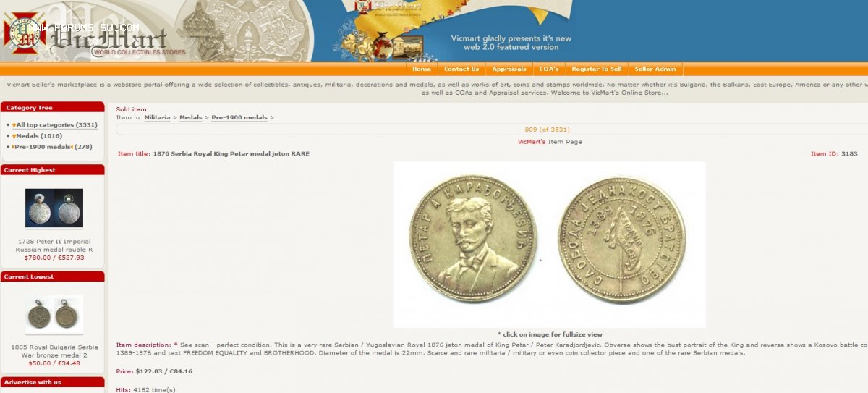Click the 1728 Peter II Imperial Russian medal link
Image resolution: width=868 pixels, height=393 pixels.
(x=54, y=245)
